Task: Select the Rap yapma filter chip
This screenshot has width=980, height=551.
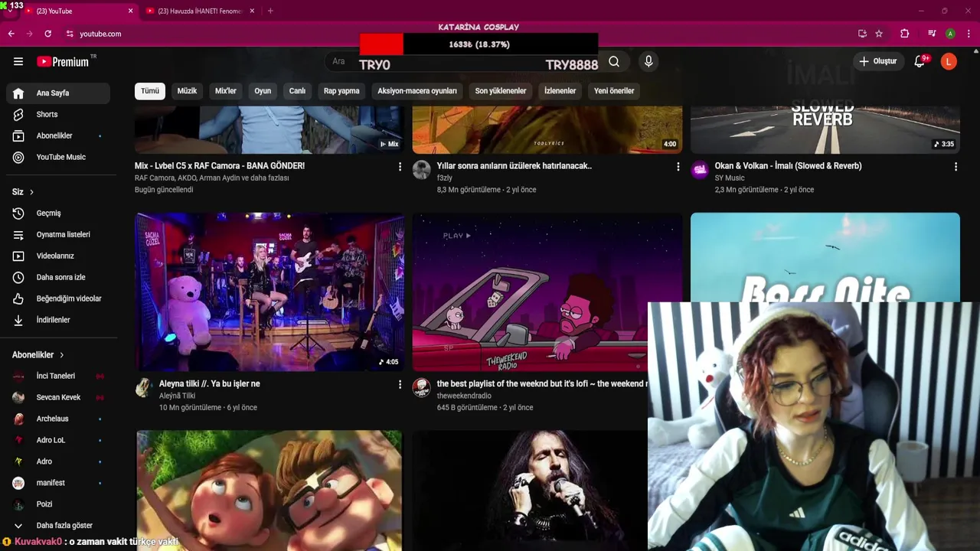Action: (341, 91)
